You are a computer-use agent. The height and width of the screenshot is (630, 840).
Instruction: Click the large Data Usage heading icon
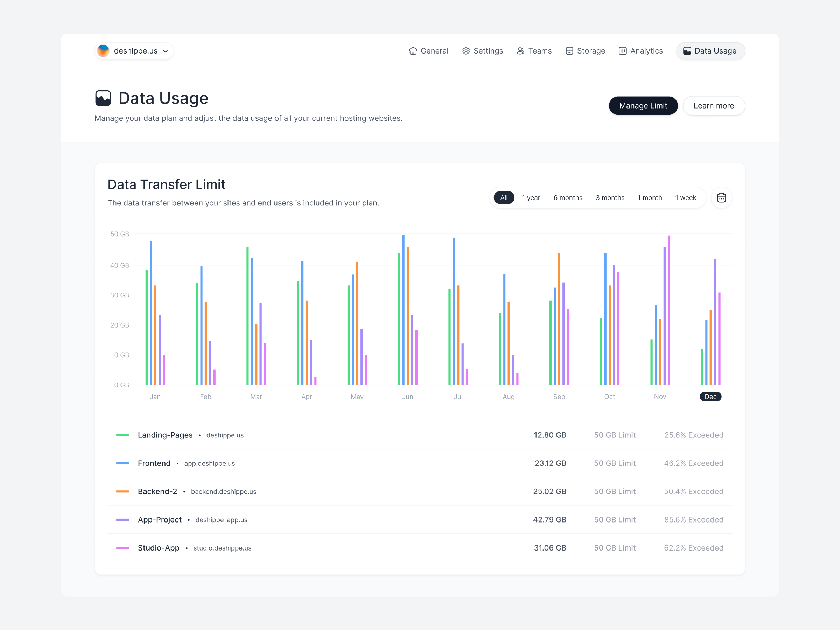point(103,98)
